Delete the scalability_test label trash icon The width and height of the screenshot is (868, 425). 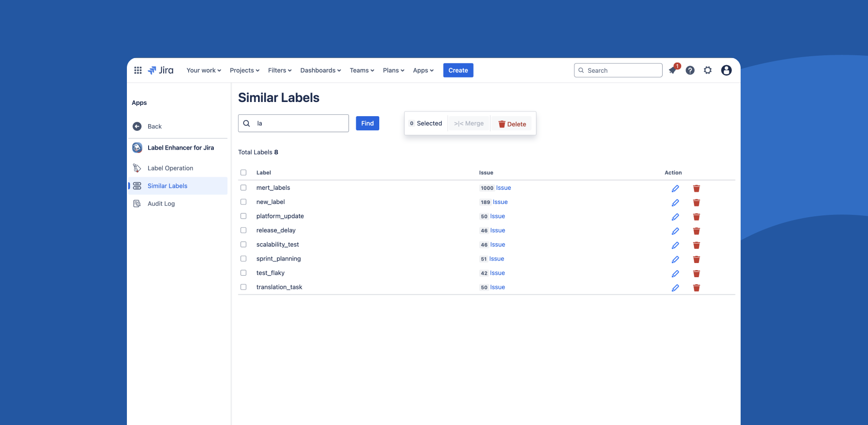(x=696, y=245)
